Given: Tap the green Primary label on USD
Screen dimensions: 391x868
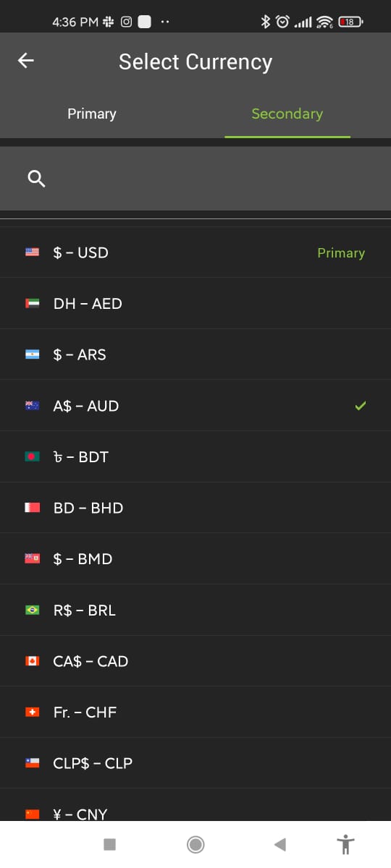Looking at the screenshot, I should (x=341, y=252).
